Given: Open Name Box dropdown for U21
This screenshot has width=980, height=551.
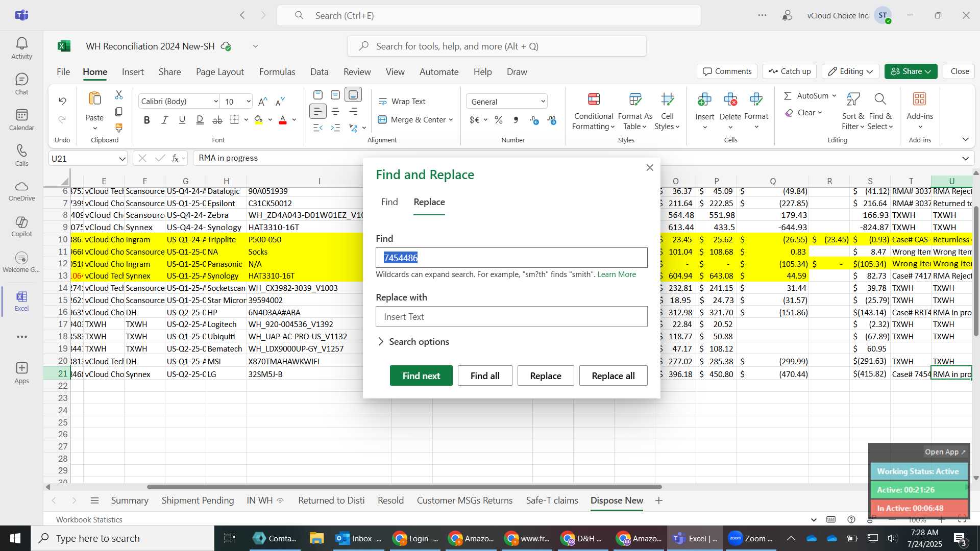Looking at the screenshot, I should [122, 159].
